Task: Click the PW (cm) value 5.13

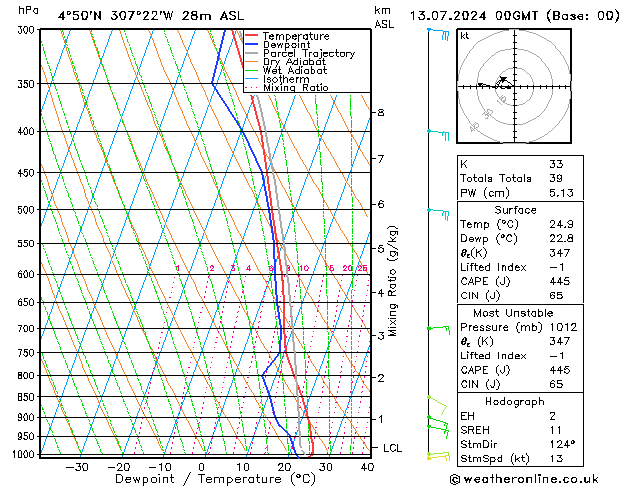Action: point(562,193)
